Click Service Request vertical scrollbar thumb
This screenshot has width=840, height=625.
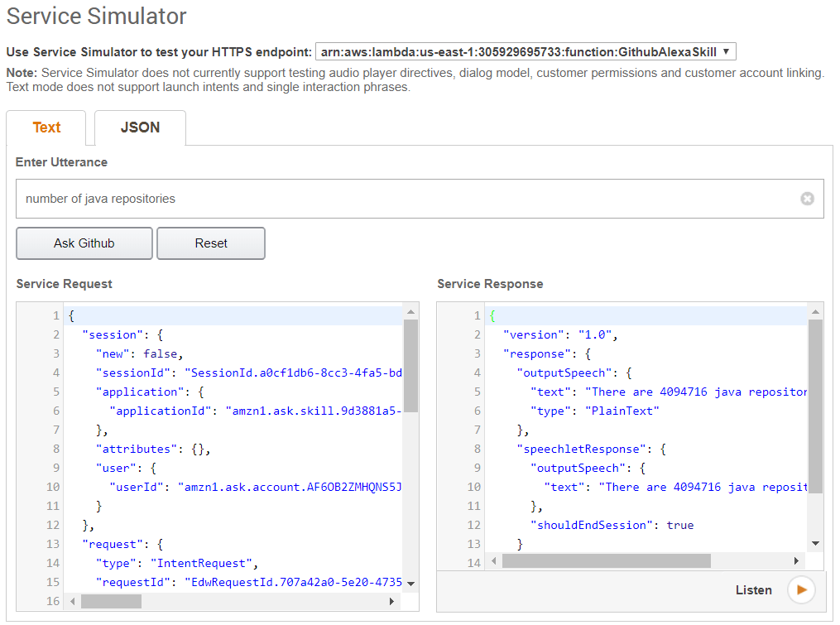(410, 366)
